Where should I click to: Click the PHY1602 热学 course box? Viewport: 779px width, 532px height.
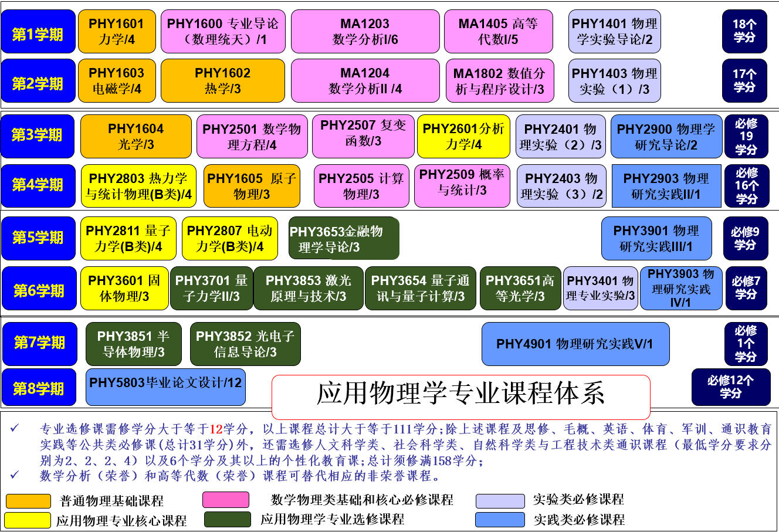click(222, 81)
